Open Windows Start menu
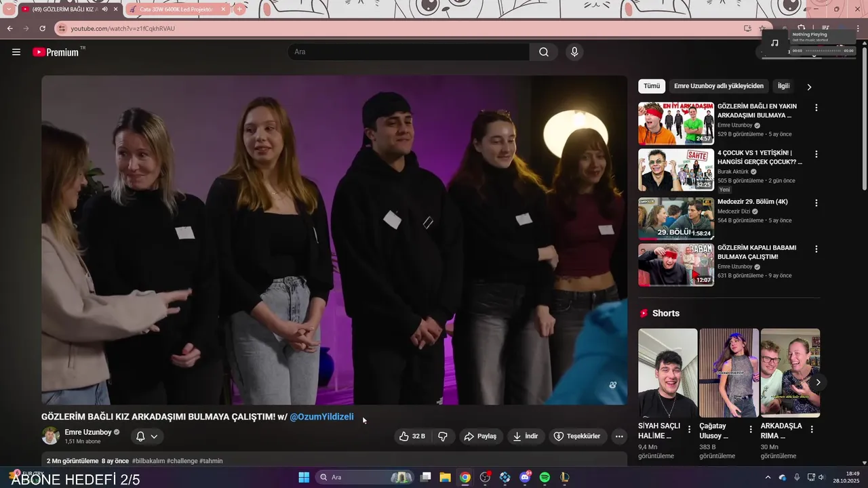 (x=304, y=477)
